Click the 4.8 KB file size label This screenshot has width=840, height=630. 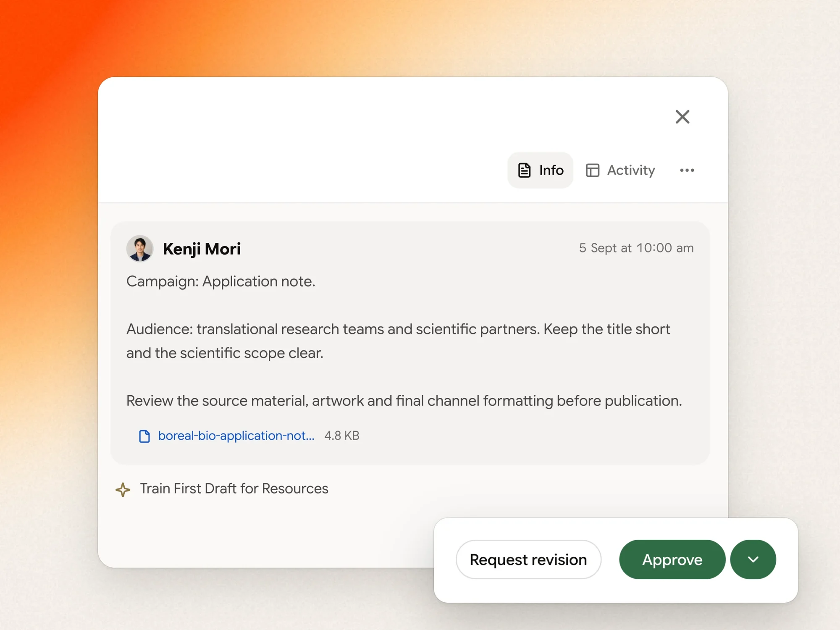point(342,436)
